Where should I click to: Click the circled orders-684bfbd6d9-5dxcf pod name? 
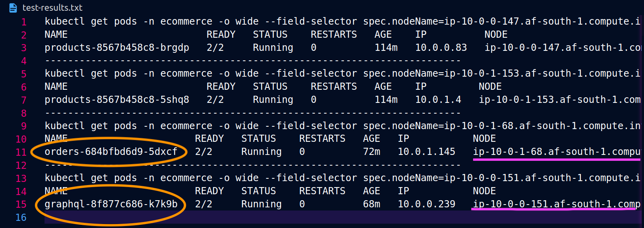[111, 152]
